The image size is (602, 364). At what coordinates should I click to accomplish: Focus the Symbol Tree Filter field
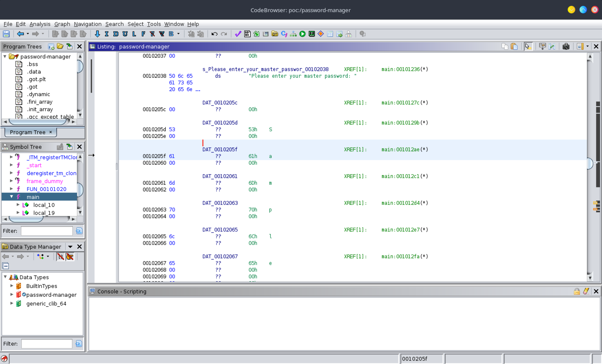pos(47,231)
